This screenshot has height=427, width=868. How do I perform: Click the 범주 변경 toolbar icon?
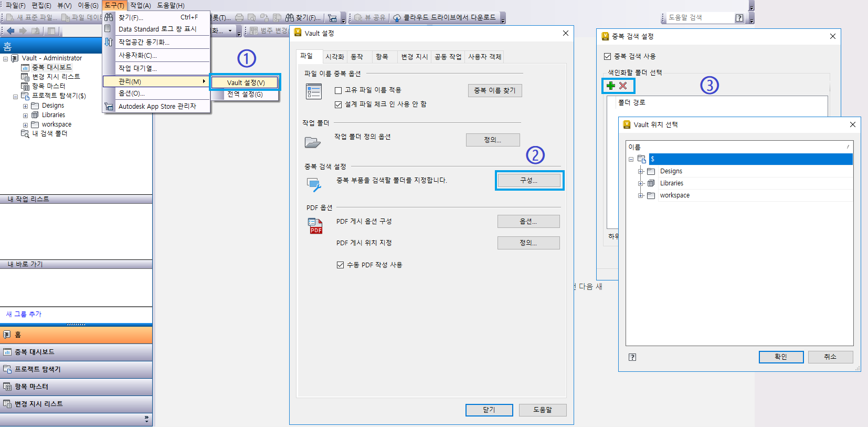[x=254, y=30]
